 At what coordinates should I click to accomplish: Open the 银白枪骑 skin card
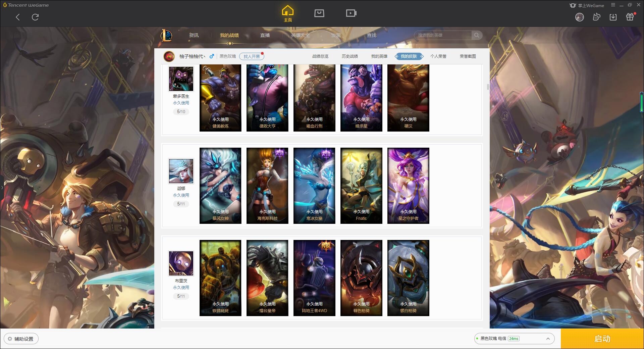408,278
